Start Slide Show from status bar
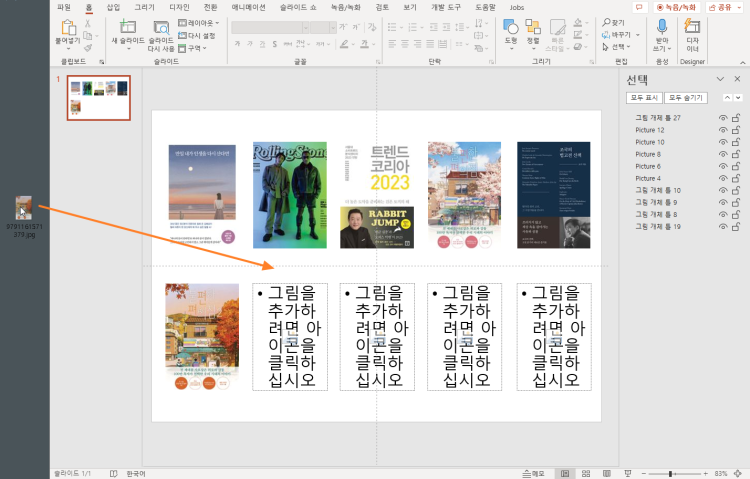The width and height of the screenshot is (750, 479). pyautogui.click(x=628, y=473)
